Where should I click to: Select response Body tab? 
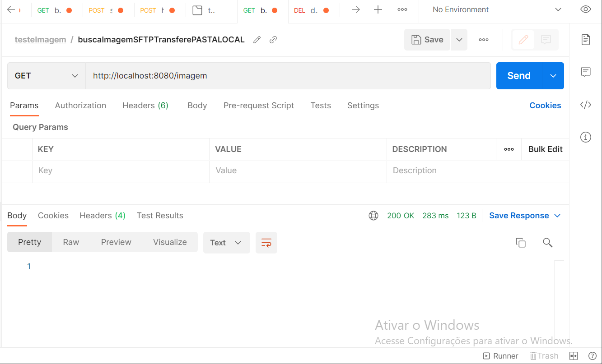(x=17, y=216)
